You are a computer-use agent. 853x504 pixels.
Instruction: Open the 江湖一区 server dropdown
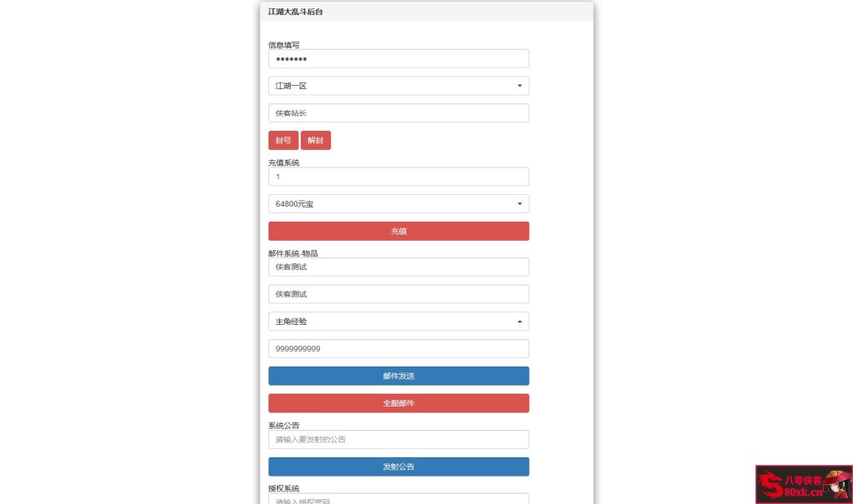(x=398, y=85)
